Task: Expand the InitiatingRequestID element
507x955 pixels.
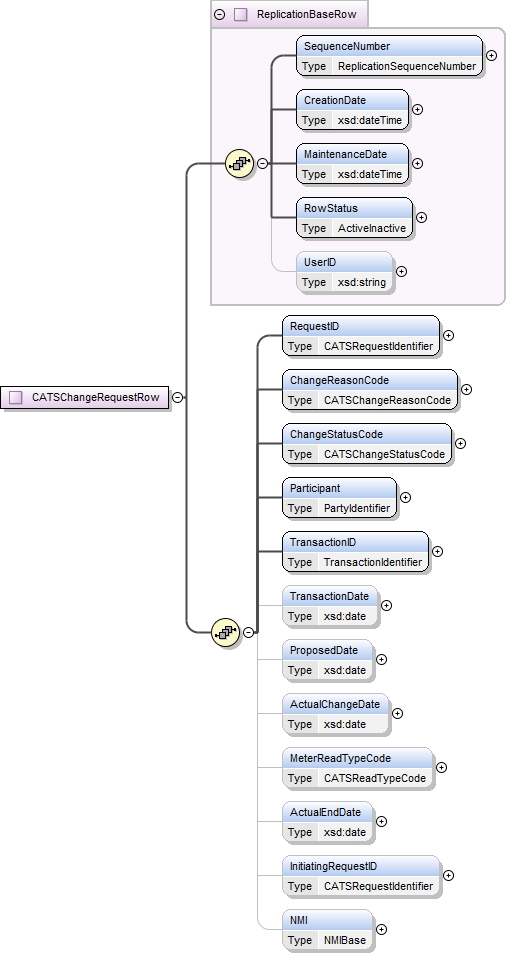Action: coord(448,875)
